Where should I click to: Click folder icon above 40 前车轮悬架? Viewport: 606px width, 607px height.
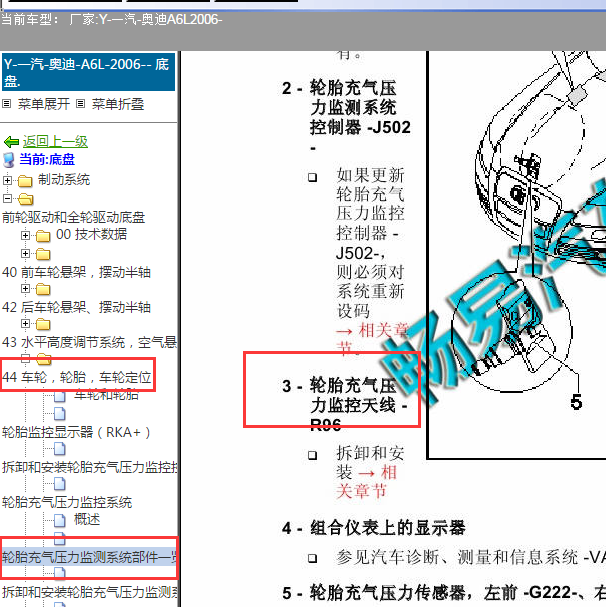pos(43,254)
